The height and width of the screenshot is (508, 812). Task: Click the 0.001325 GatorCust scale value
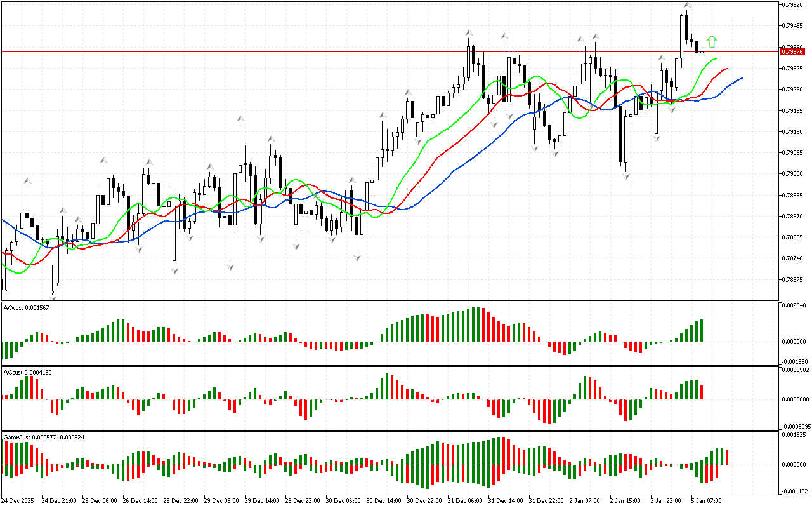(x=795, y=436)
